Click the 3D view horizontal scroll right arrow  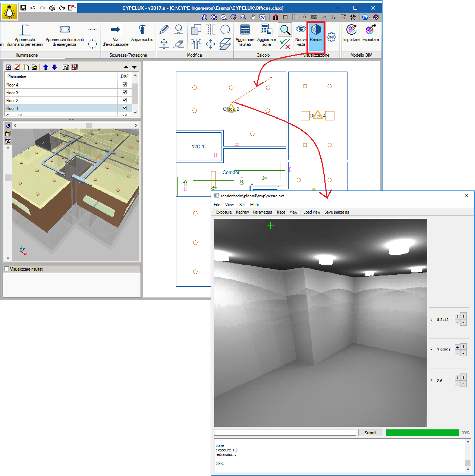[136, 126]
